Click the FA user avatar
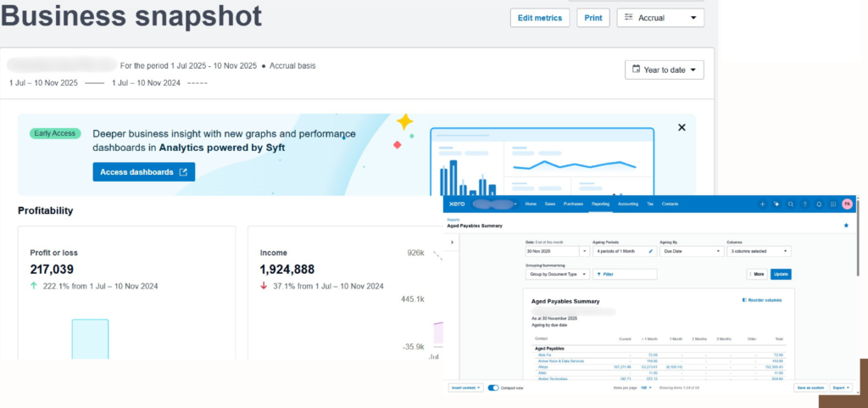The width and height of the screenshot is (868, 408). [x=846, y=204]
